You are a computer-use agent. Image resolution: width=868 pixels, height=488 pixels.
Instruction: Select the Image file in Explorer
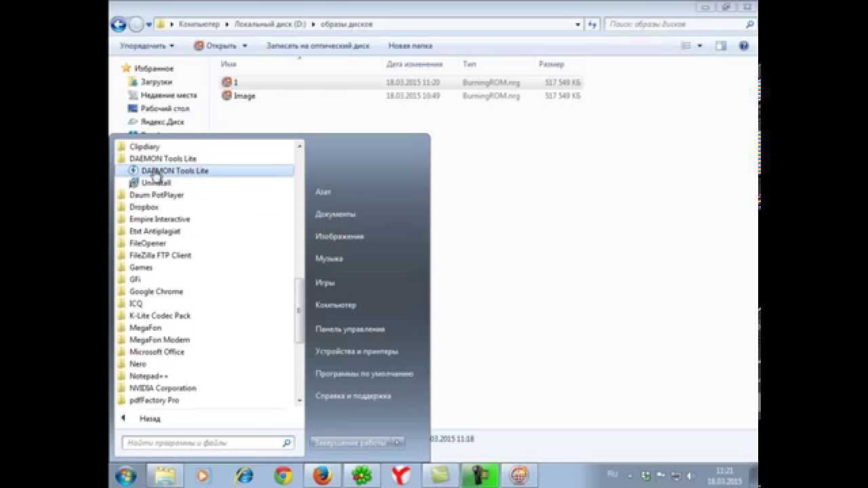(401, 96)
